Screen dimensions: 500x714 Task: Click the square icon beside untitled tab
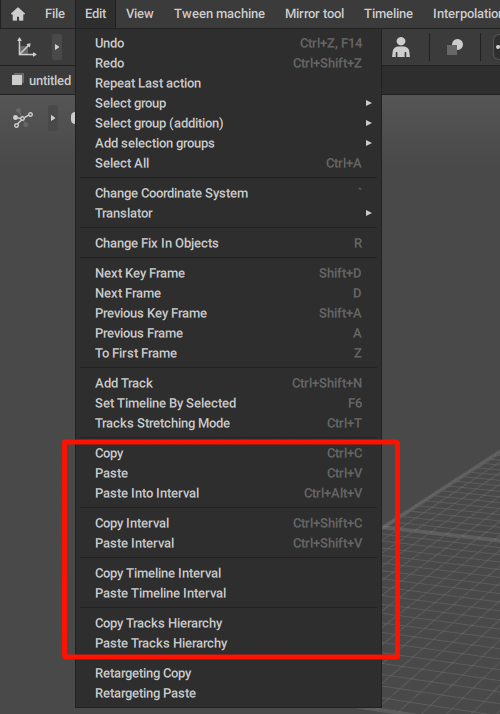pos(17,80)
